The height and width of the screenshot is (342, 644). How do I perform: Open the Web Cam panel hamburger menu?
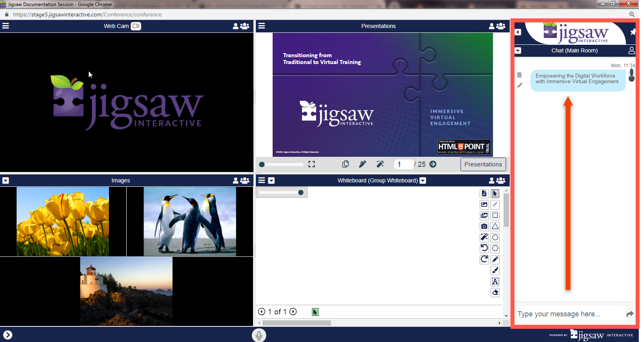6,26
